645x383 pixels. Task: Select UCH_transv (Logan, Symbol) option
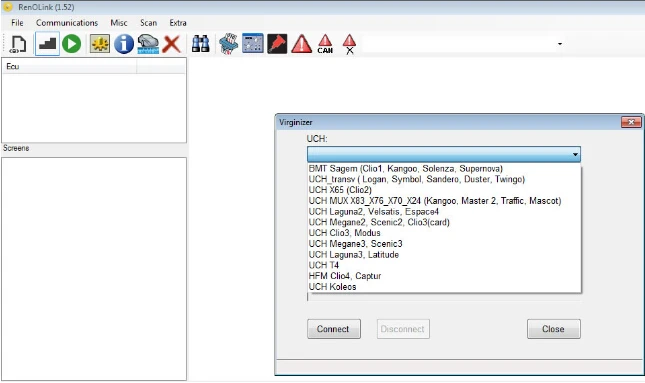click(x=444, y=179)
